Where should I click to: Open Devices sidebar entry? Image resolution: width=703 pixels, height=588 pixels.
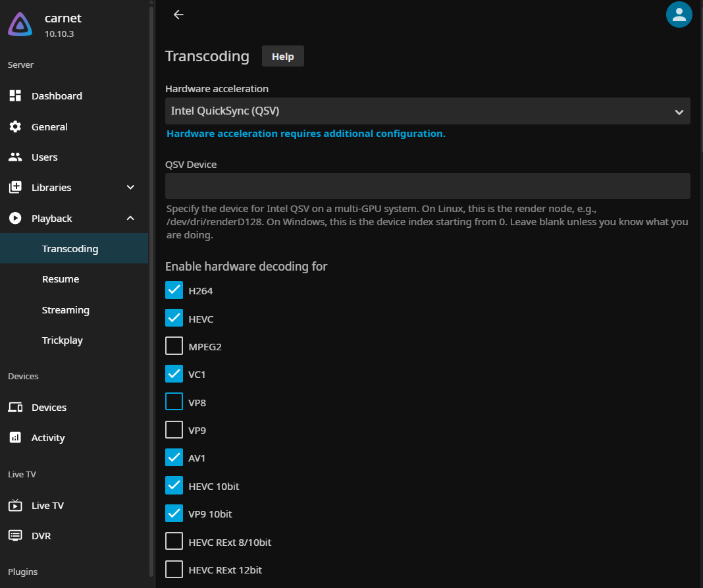[74, 407]
